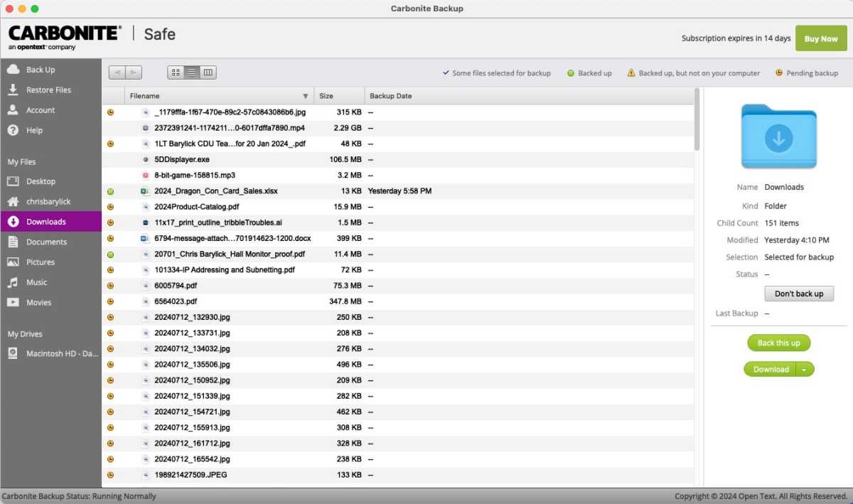Image resolution: width=853 pixels, height=504 pixels.
Task: Click the Word file icon for 6794-message-attach docx
Action: click(145, 238)
